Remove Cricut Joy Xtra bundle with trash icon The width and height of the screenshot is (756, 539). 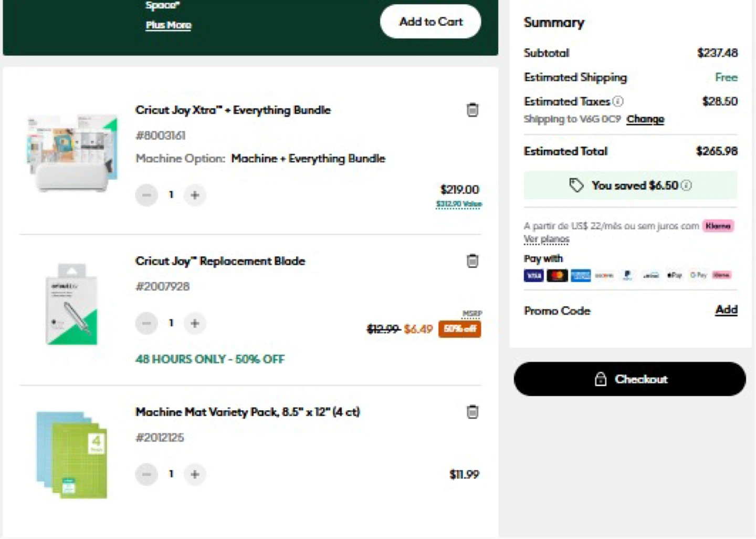[x=472, y=110]
